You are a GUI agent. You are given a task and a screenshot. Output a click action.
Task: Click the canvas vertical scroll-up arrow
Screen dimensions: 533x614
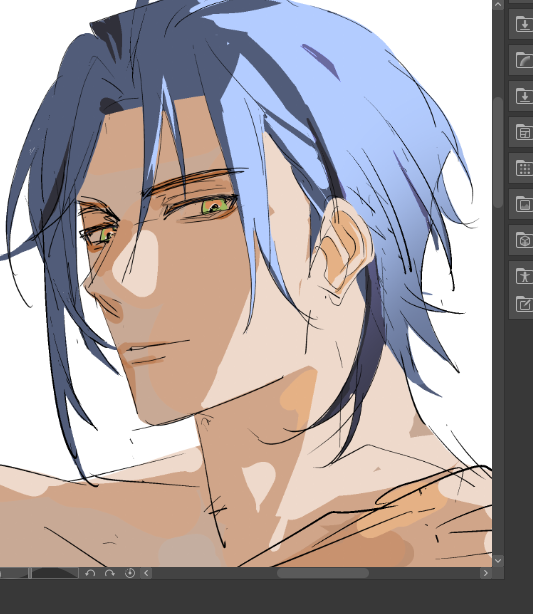pos(498,5)
